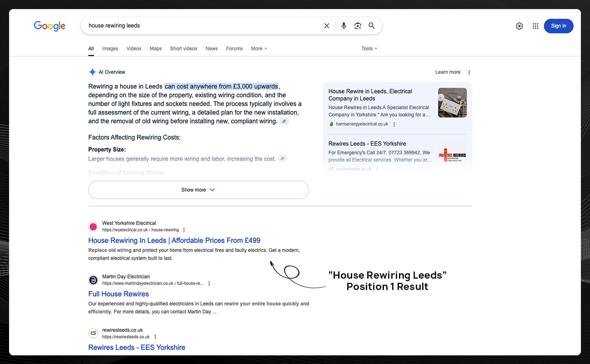
Task: Switch to the Maps tab
Action: 156,49
